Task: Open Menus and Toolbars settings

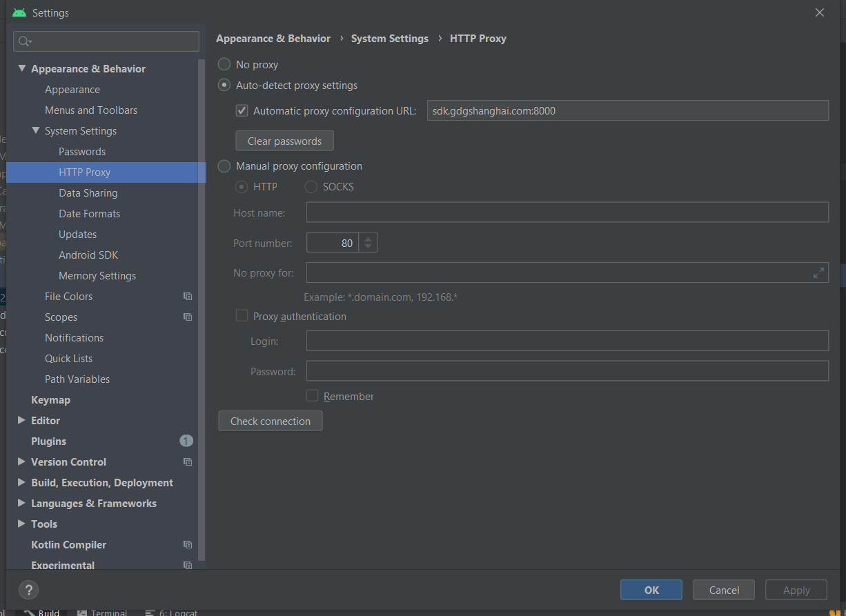Action: click(91, 110)
